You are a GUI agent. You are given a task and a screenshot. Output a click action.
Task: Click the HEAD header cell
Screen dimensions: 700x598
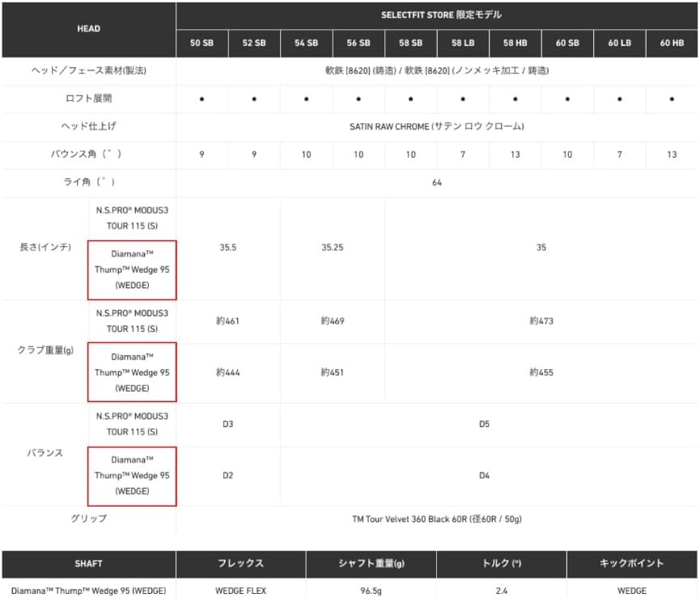tap(89, 29)
